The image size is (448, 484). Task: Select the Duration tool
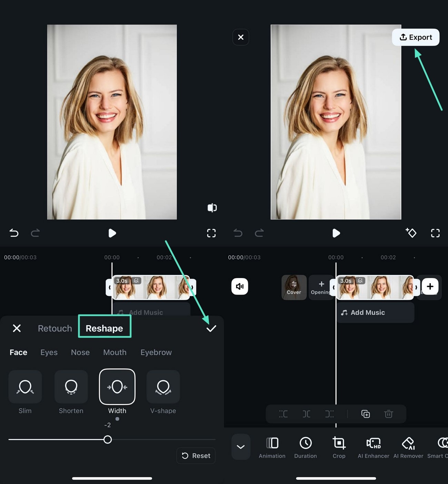305,447
